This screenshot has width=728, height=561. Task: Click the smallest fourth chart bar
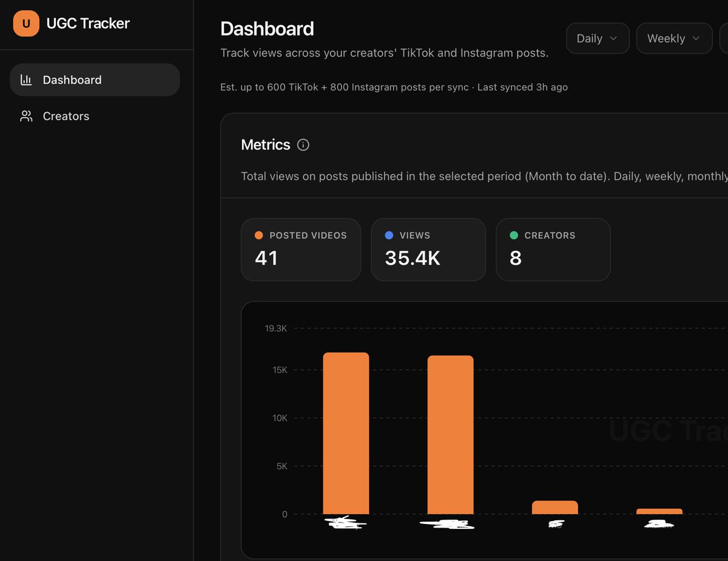tap(659, 511)
